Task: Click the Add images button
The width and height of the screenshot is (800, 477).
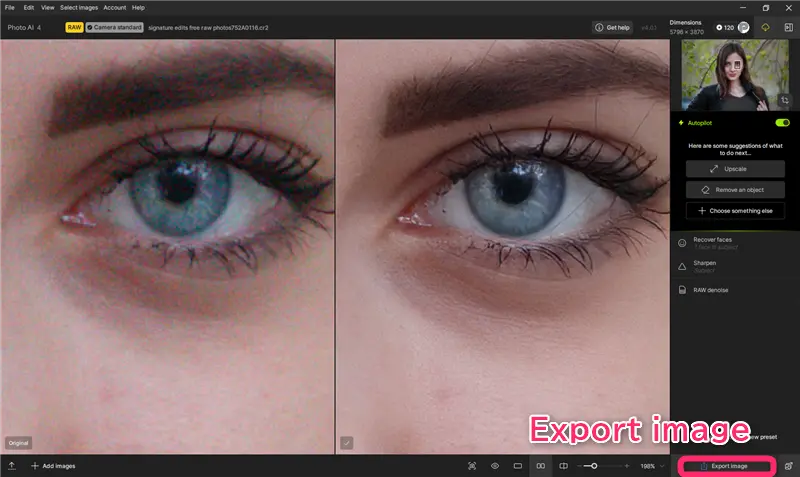Action: (x=53, y=466)
